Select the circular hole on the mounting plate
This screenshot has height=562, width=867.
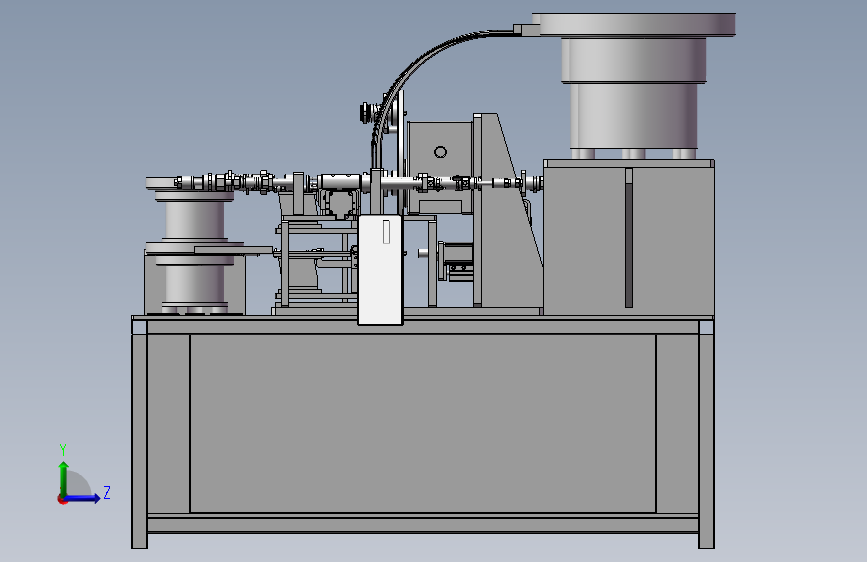tap(440, 152)
